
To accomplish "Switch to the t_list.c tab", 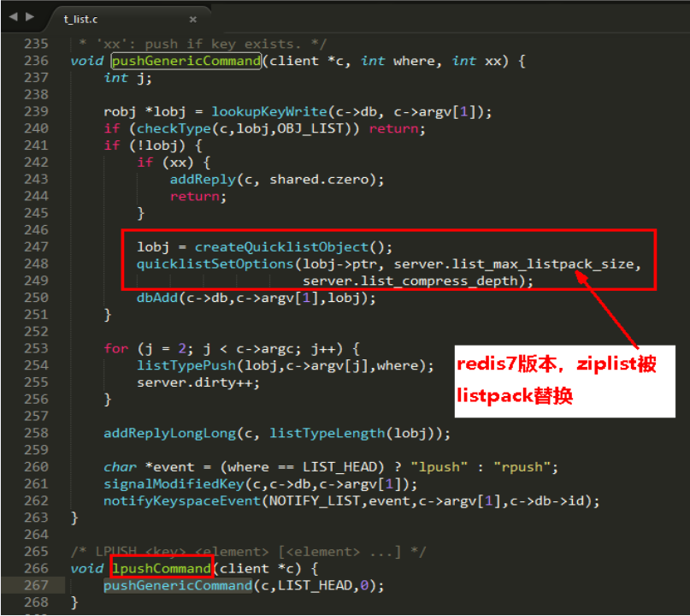I will (80, 20).
